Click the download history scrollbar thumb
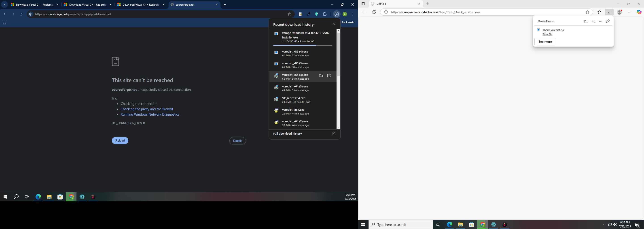This screenshot has height=229, width=644. 338,54
